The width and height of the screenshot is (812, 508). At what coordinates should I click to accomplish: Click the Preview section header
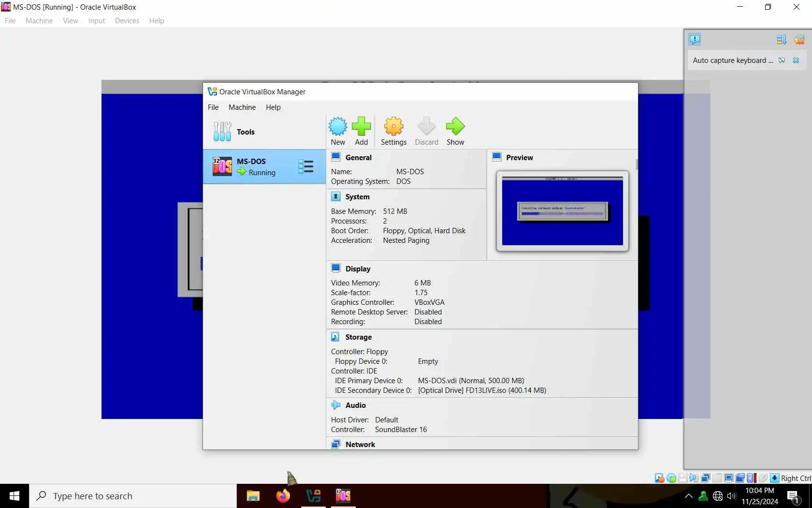click(519, 158)
